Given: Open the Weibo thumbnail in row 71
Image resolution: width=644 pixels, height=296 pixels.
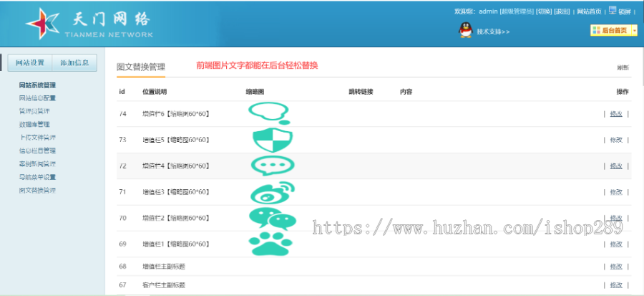Looking at the screenshot, I should pos(273,192).
